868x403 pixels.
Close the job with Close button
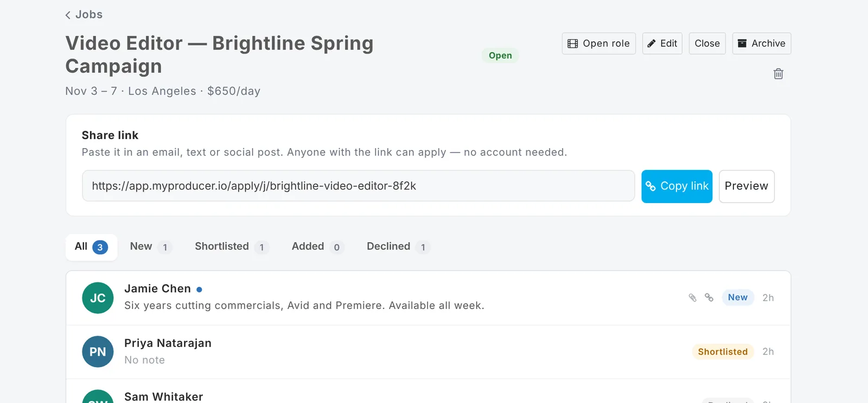click(707, 43)
